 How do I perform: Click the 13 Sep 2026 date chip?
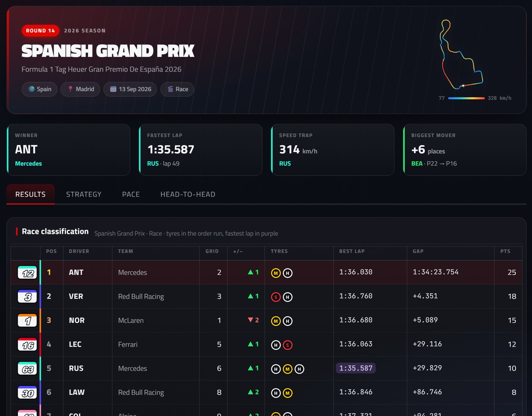tap(130, 89)
